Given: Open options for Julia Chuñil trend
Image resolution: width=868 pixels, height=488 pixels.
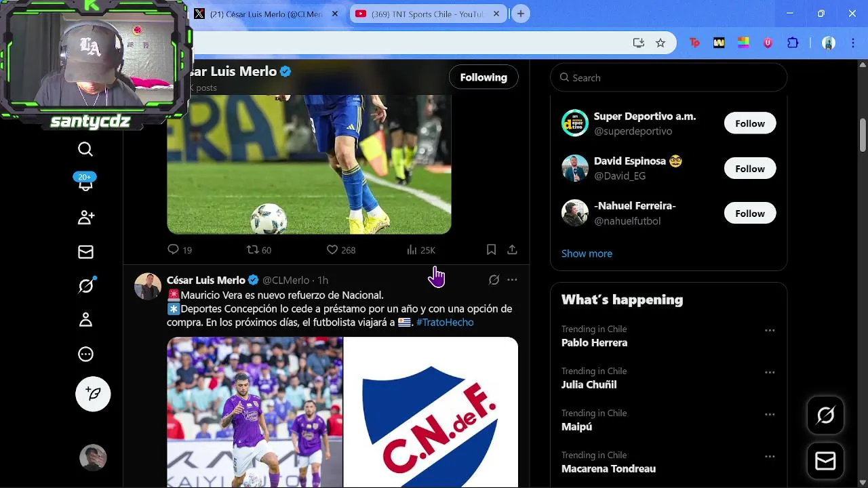Looking at the screenshot, I should tap(770, 373).
